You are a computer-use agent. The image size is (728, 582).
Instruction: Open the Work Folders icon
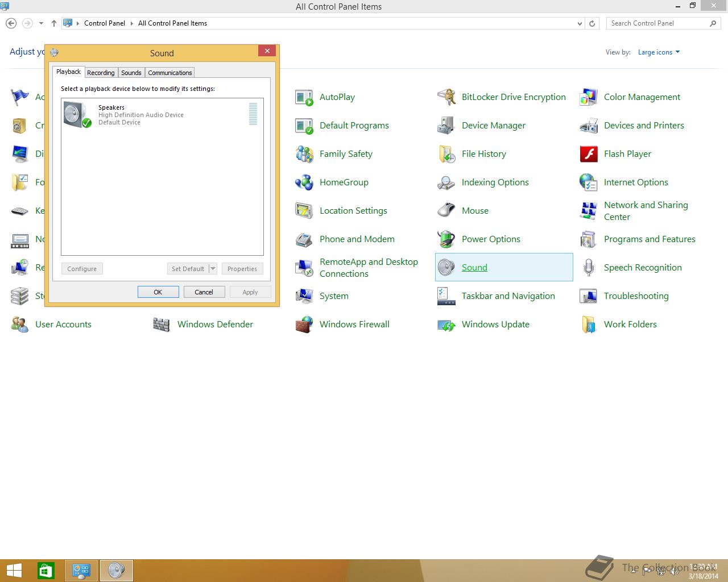(x=589, y=325)
